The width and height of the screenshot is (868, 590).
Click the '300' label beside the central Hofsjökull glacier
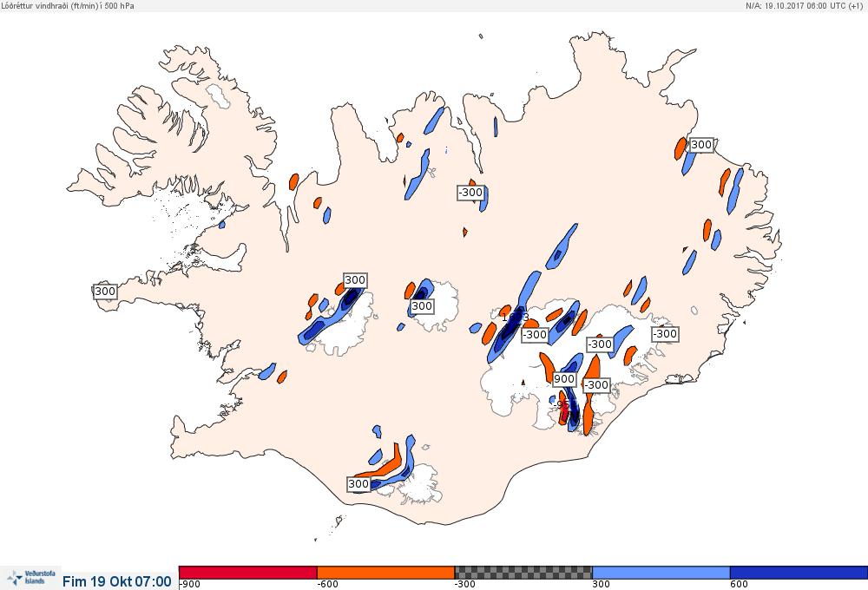click(421, 306)
